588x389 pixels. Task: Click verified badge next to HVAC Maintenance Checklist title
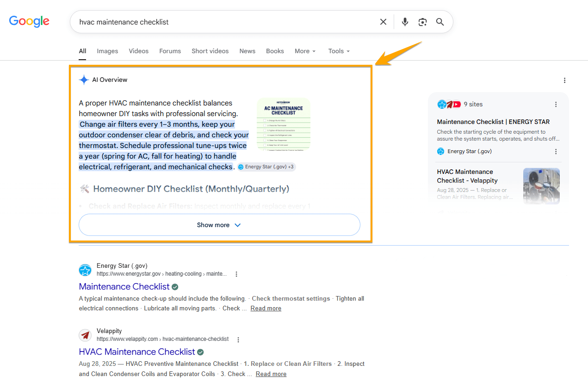[x=200, y=352]
